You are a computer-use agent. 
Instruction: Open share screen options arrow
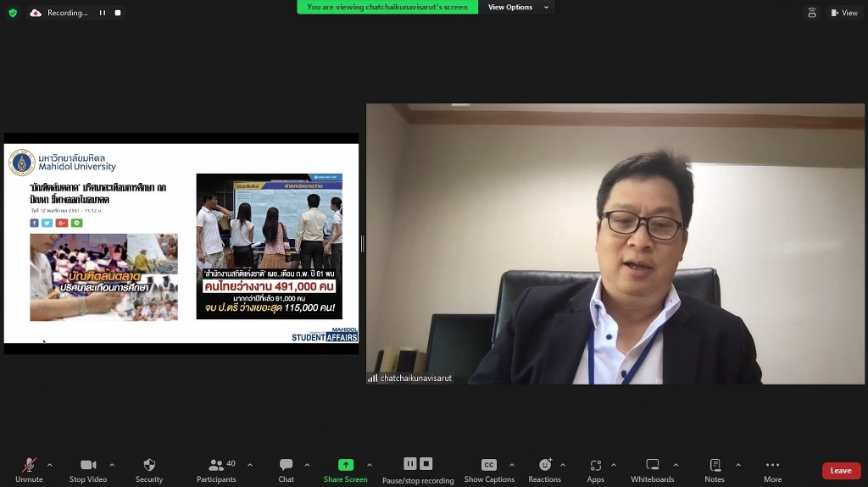coord(370,465)
